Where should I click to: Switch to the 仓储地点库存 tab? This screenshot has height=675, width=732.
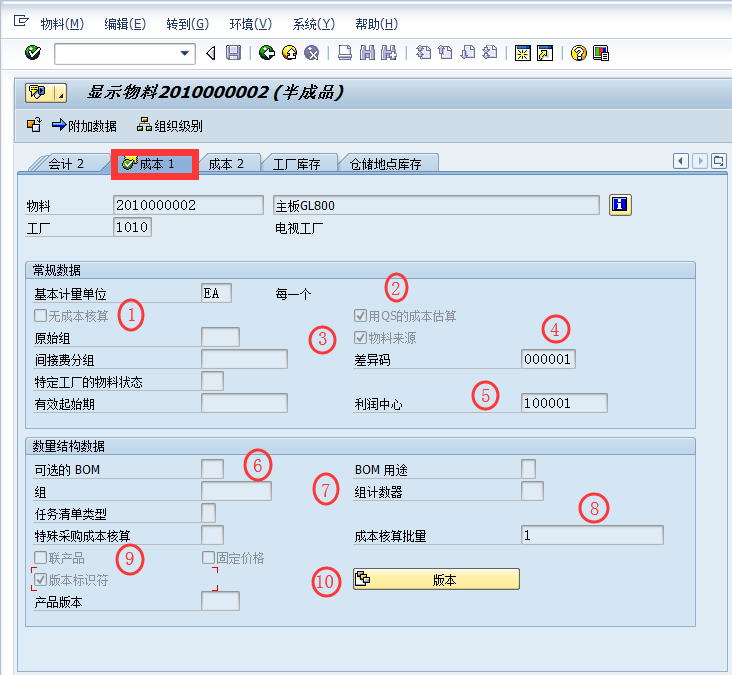[386, 164]
